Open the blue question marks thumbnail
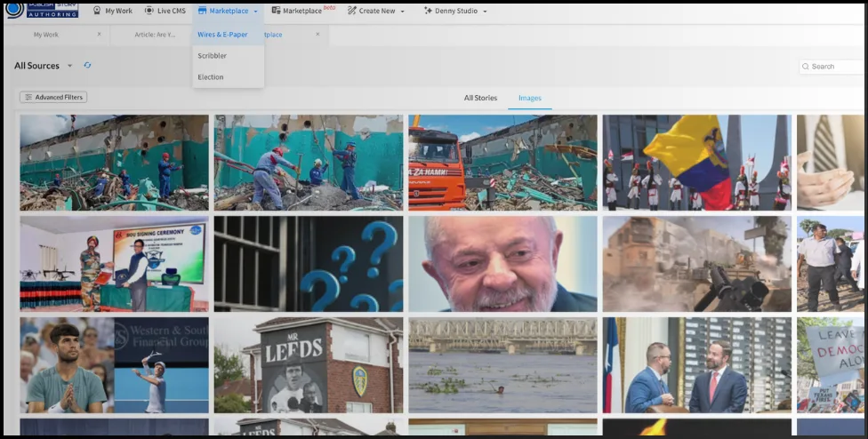Screen dimensions: 868x439 (x=309, y=264)
